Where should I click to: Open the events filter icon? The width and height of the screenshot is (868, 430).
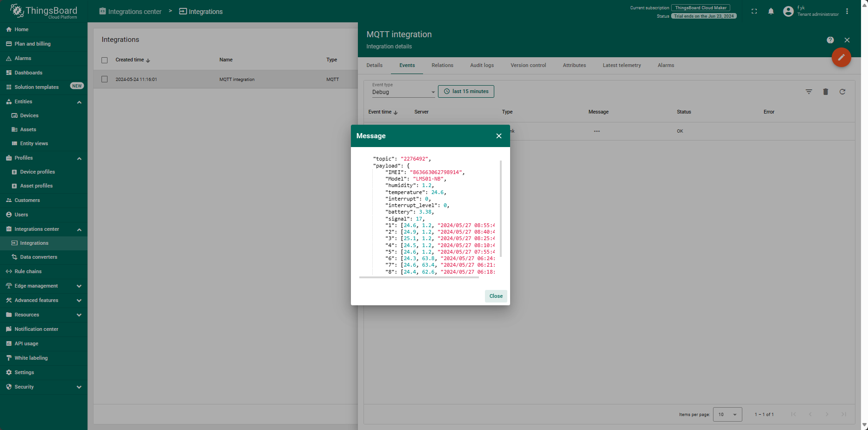[x=808, y=92]
